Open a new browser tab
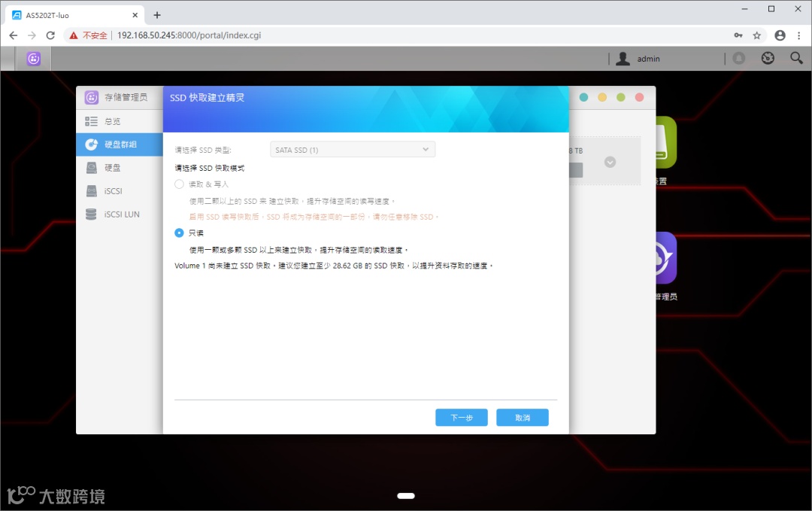 [156, 14]
